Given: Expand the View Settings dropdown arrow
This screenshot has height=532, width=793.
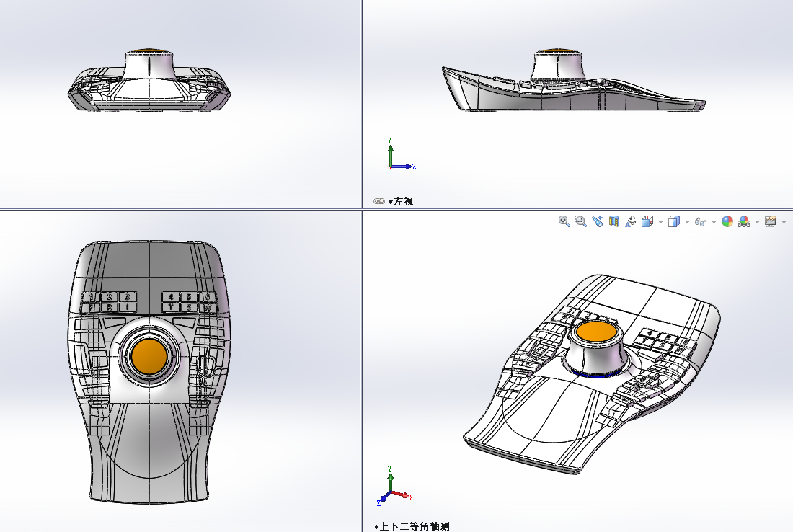Looking at the screenshot, I should pyautogui.click(x=784, y=221).
